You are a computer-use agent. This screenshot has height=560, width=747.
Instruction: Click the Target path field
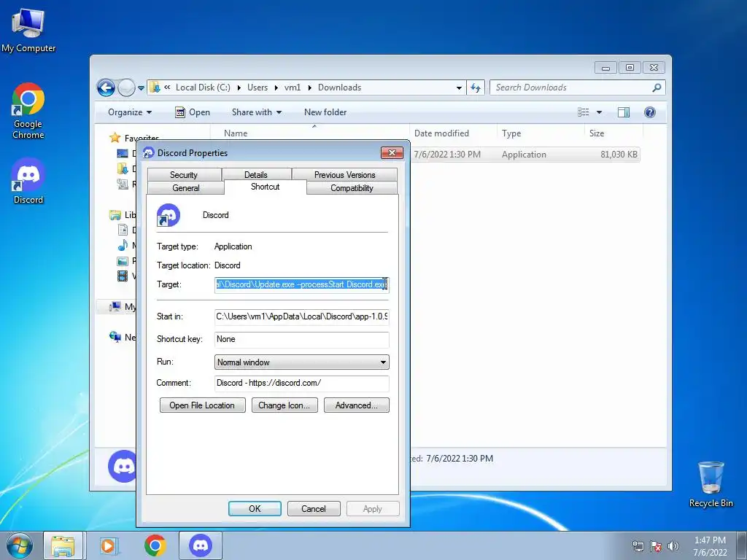pos(301,285)
